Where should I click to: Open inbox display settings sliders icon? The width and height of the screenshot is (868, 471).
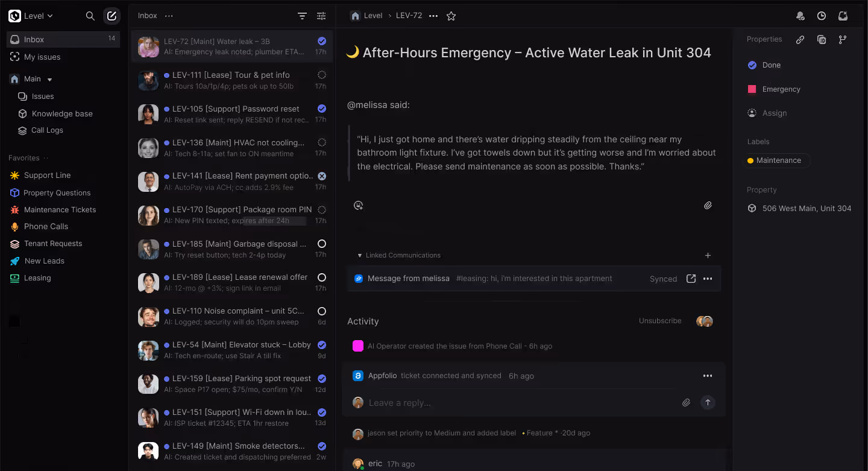point(321,16)
